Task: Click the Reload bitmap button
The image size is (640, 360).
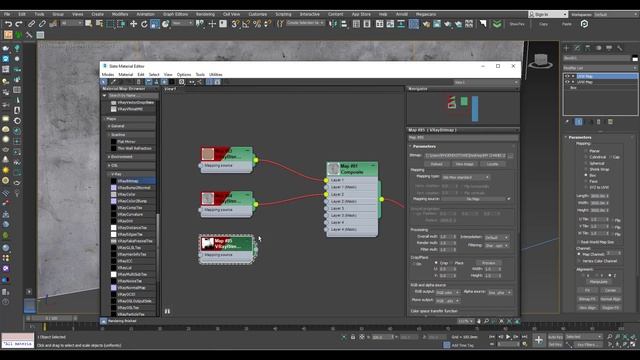Action: click(436, 164)
